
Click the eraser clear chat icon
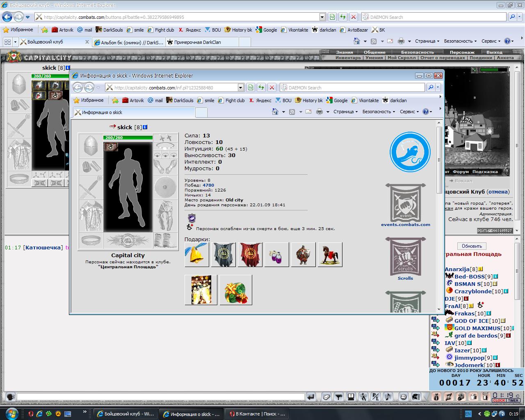pos(326,397)
